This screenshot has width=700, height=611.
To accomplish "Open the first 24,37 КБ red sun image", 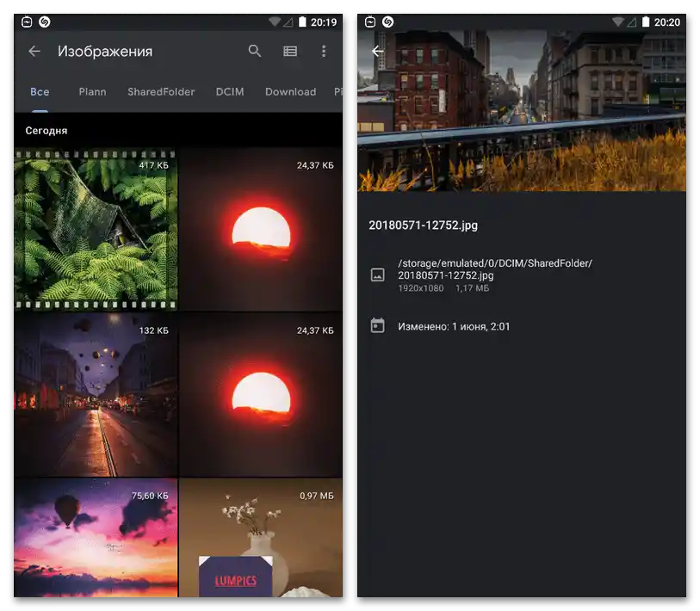I will [x=261, y=230].
